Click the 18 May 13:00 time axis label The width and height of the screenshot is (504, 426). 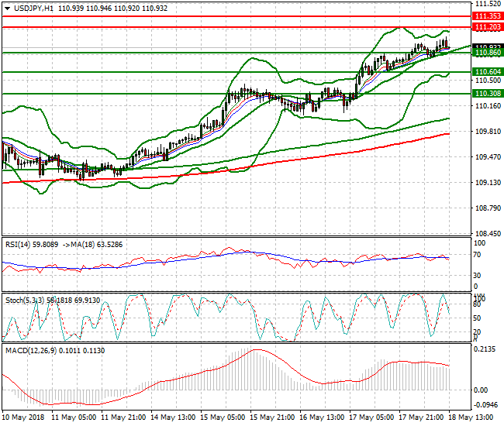tap(470, 417)
